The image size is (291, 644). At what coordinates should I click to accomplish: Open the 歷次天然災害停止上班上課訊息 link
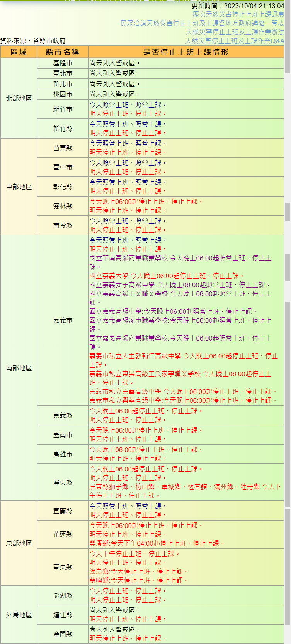238,14
